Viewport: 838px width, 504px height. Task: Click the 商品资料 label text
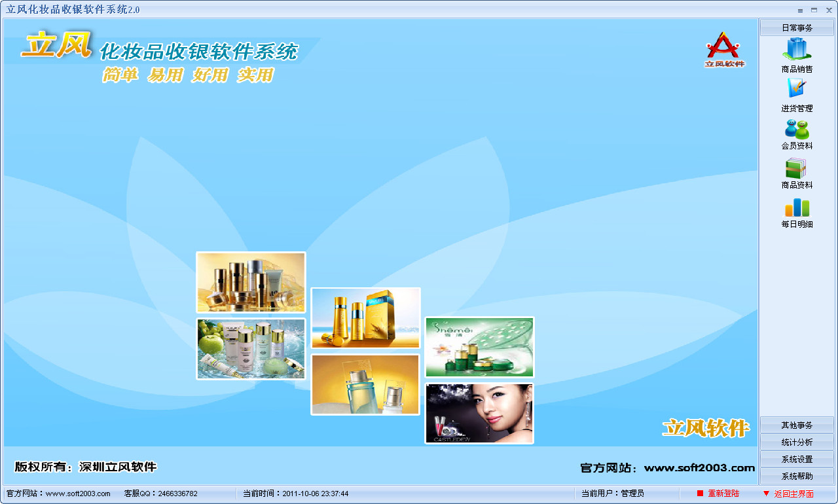[797, 185]
